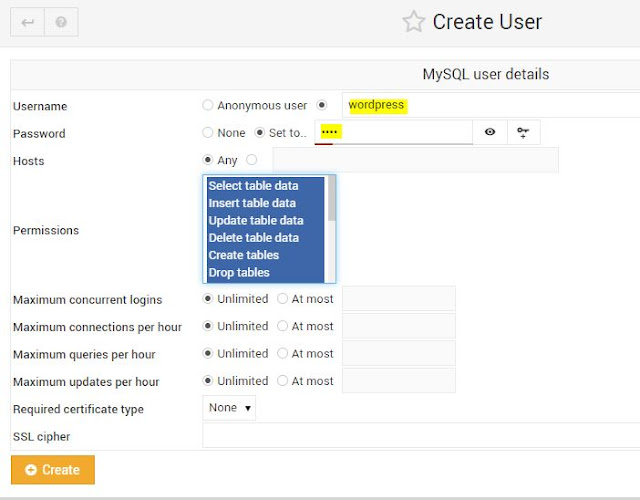
Task: Select Any for Hosts
Action: coord(208,160)
